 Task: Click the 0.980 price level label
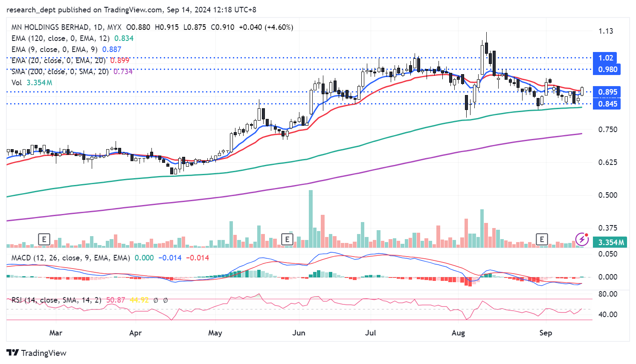coord(607,69)
